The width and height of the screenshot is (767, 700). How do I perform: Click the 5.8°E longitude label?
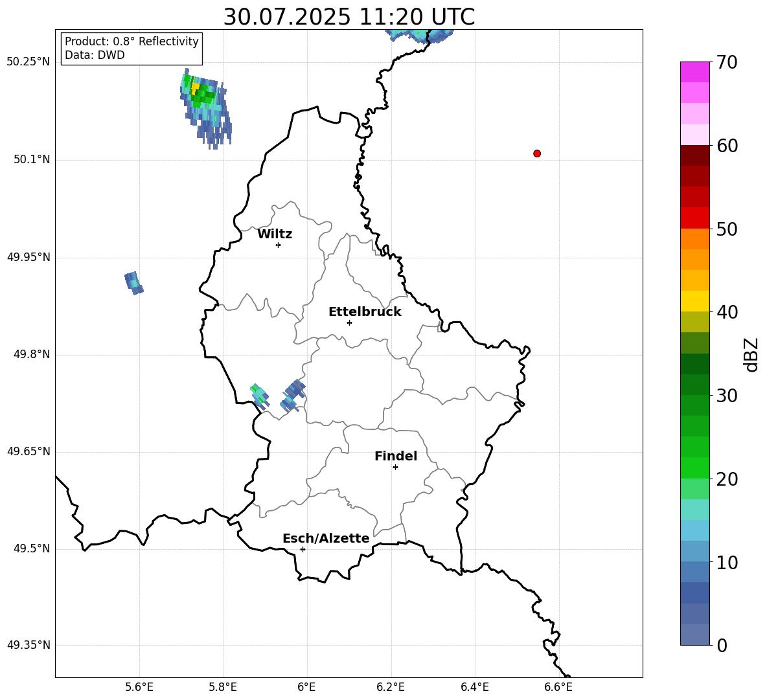223,687
